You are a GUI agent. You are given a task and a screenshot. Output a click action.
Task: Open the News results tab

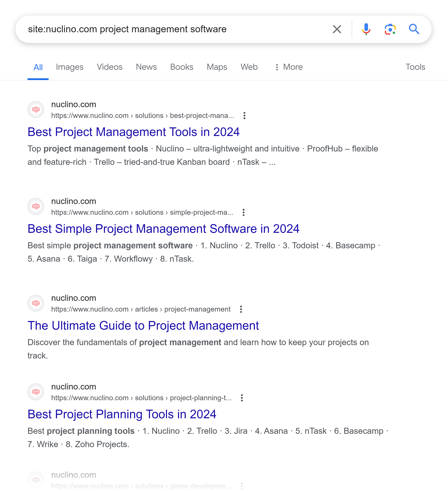click(x=146, y=67)
